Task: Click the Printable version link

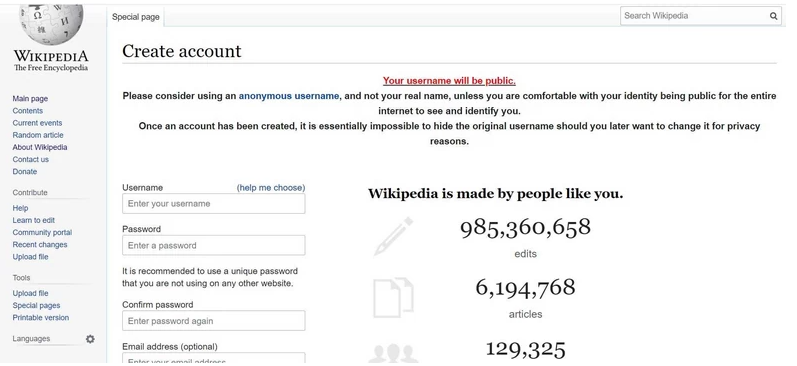Action: click(41, 318)
